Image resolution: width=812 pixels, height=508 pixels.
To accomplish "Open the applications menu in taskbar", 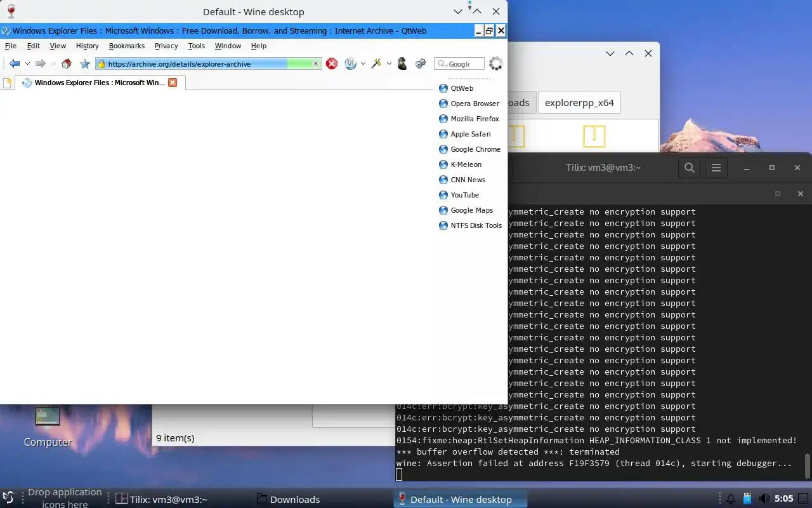I will (8, 498).
